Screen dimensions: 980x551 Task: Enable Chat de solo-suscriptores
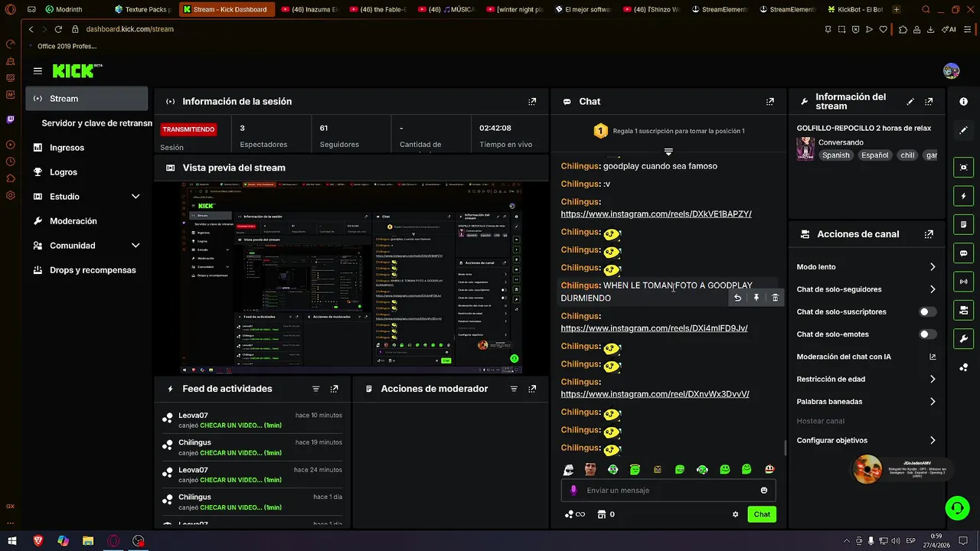(x=927, y=312)
